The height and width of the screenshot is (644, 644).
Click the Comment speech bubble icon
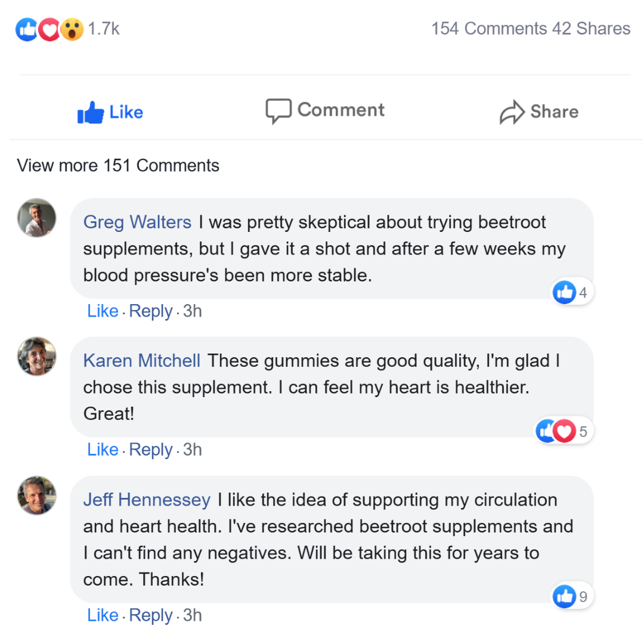click(278, 111)
